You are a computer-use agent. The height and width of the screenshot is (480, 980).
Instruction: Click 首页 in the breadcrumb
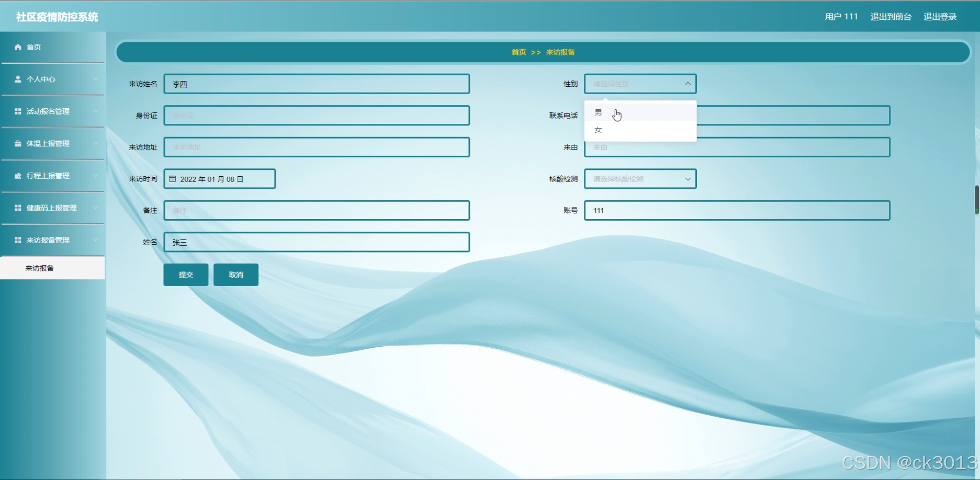point(519,52)
